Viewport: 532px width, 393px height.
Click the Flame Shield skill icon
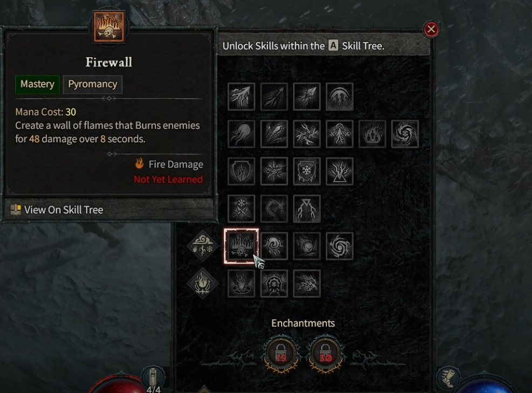click(x=241, y=171)
